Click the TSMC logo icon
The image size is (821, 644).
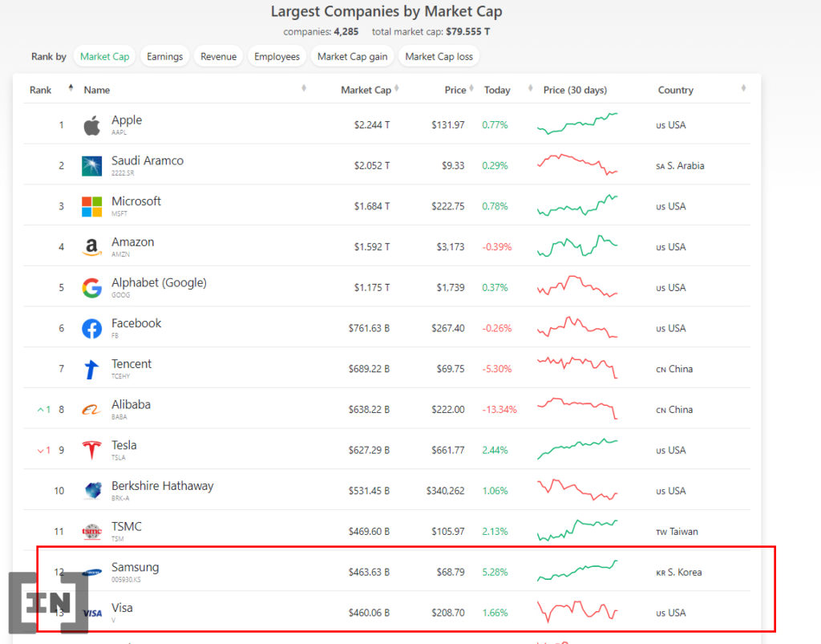click(91, 532)
